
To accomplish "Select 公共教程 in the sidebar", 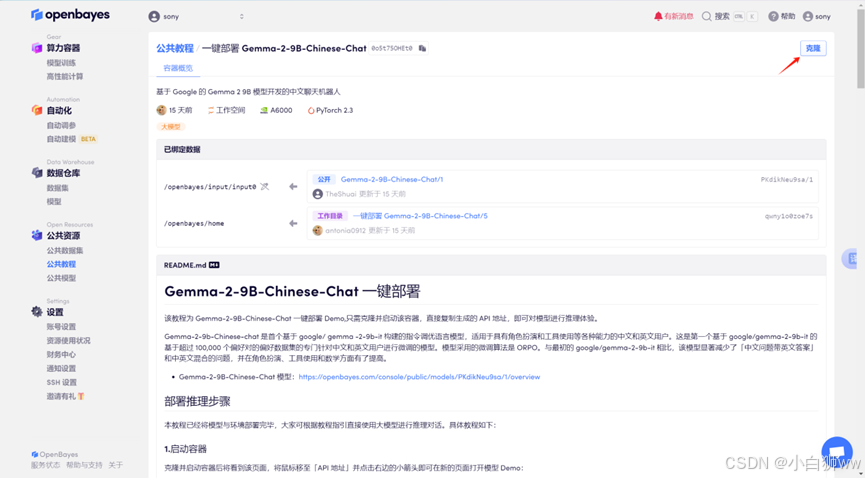I will click(x=61, y=264).
